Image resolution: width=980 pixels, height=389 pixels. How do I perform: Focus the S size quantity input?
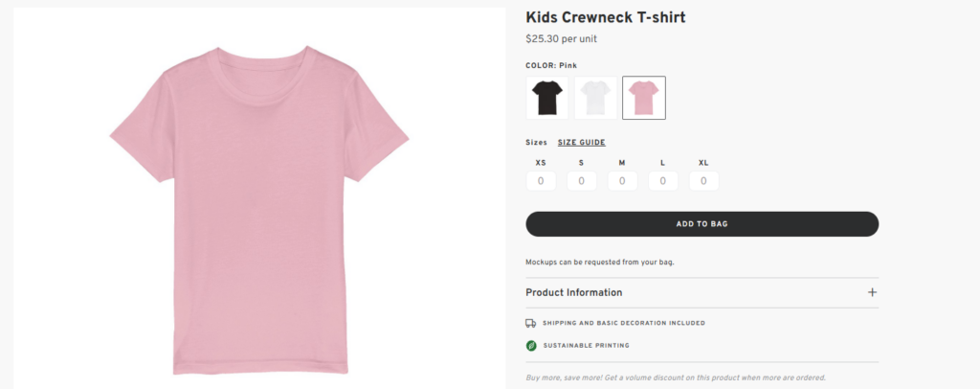[x=581, y=180]
